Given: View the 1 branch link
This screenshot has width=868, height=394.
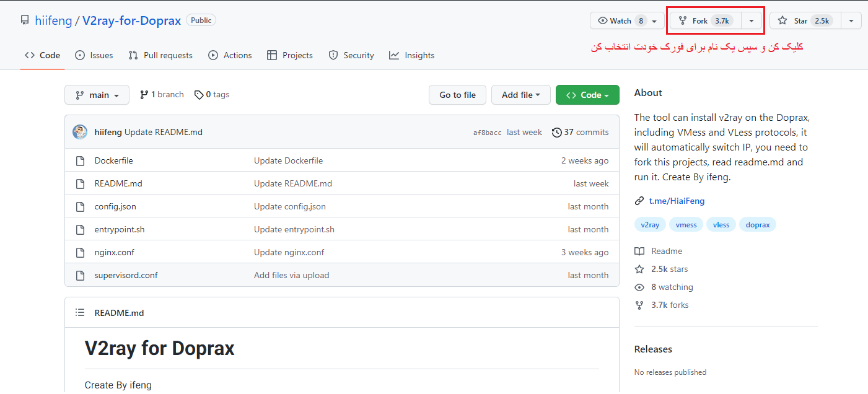Looking at the screenshot, I should pyautogui.click(x=162, y=94).
